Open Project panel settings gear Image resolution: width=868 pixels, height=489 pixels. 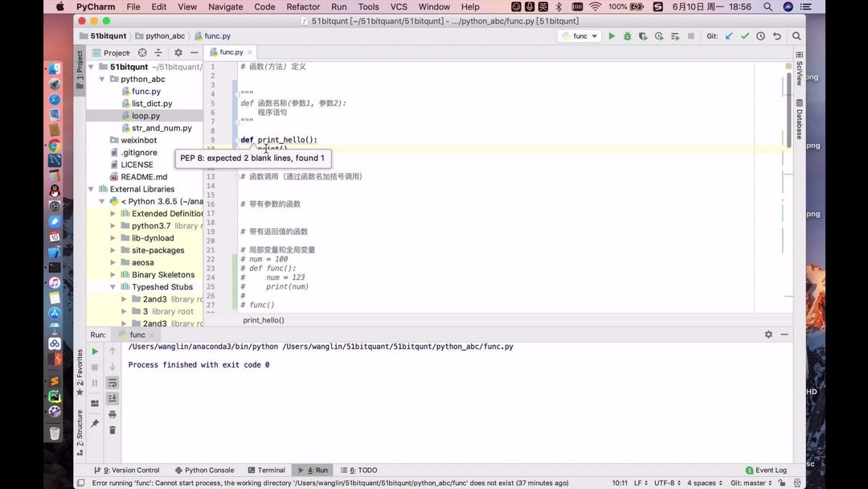click(178, 52)
